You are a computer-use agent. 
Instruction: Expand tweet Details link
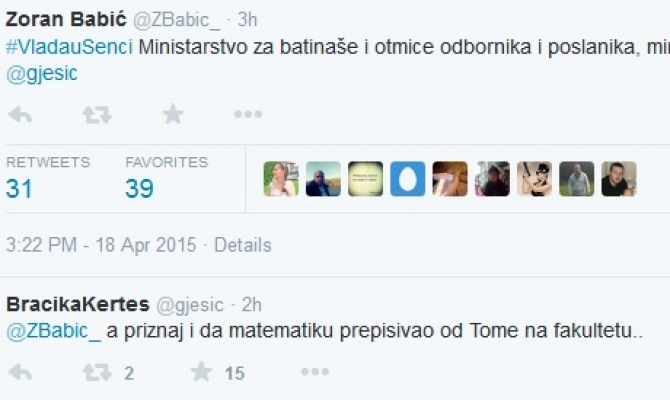(243, 245)
